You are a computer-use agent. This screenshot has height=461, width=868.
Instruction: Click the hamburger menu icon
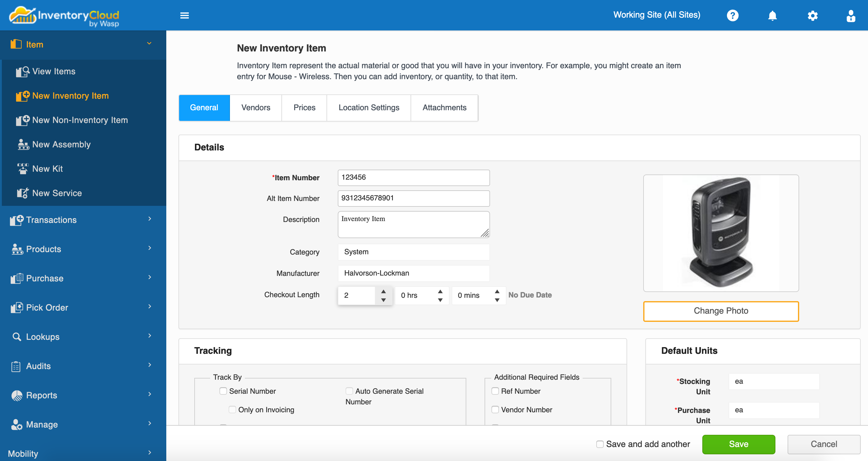pyautogui.click(x=184, y=16)
